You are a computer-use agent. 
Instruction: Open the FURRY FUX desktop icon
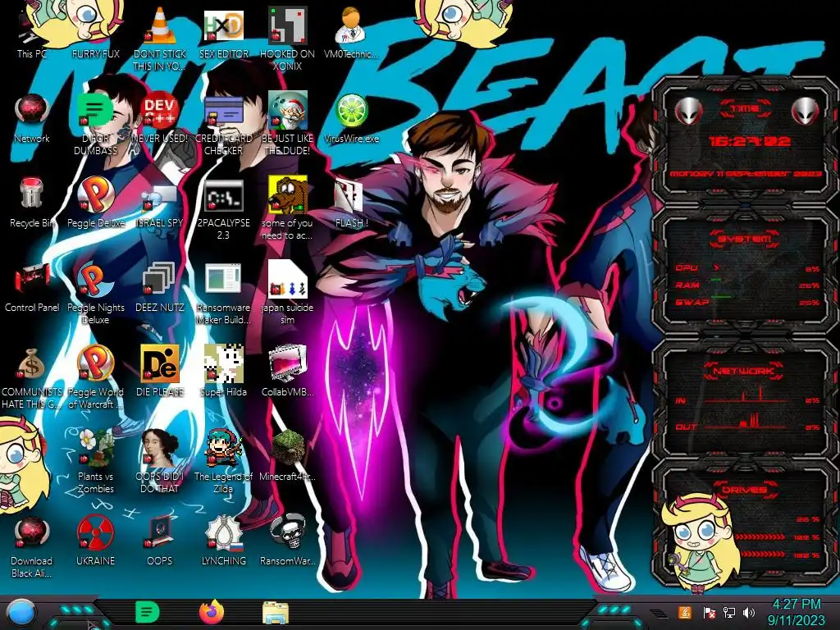click(x=95, y=33)
